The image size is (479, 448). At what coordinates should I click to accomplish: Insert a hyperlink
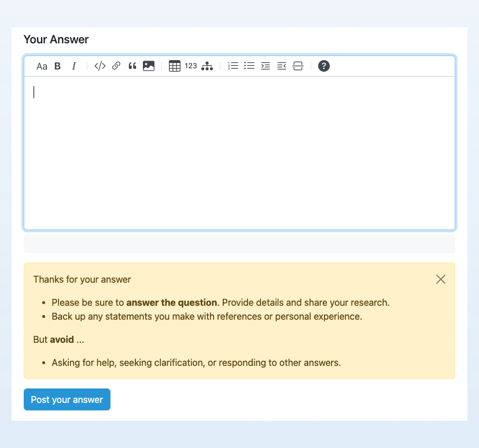coord(116,66)
